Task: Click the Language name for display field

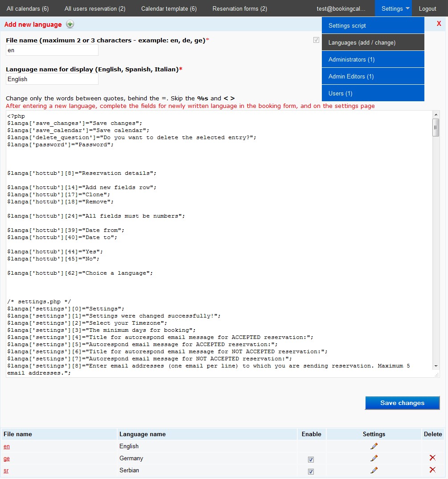Action: (x=52, y=79)
